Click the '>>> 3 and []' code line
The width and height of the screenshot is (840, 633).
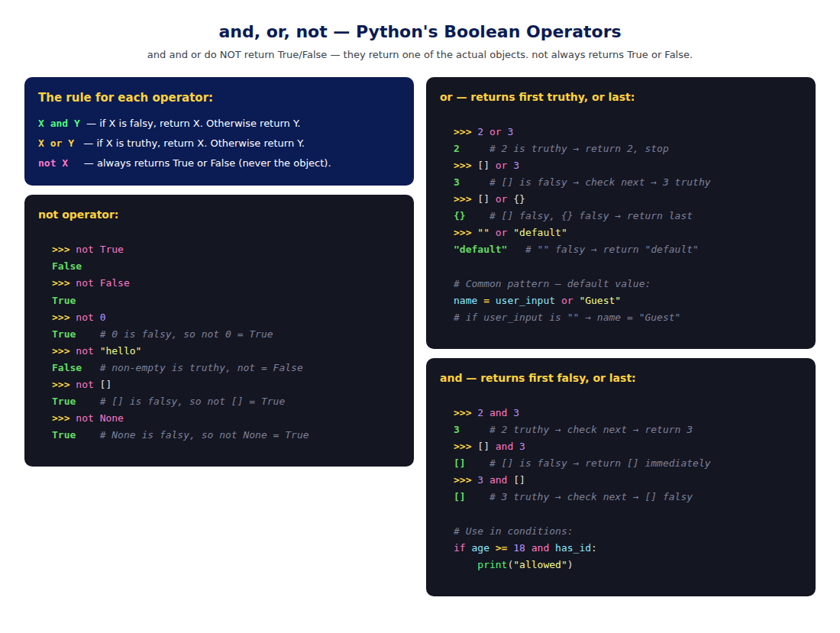tap(489, 480)
